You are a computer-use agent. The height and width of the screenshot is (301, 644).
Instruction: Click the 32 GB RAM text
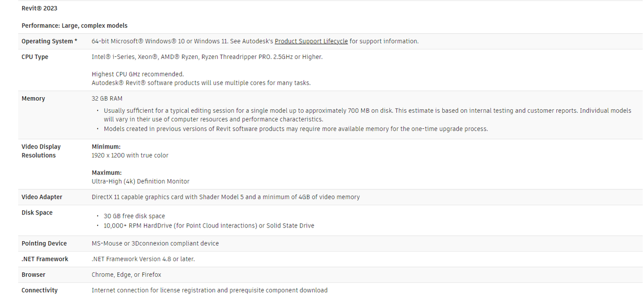pyautogui.click(x=107, y=99)
